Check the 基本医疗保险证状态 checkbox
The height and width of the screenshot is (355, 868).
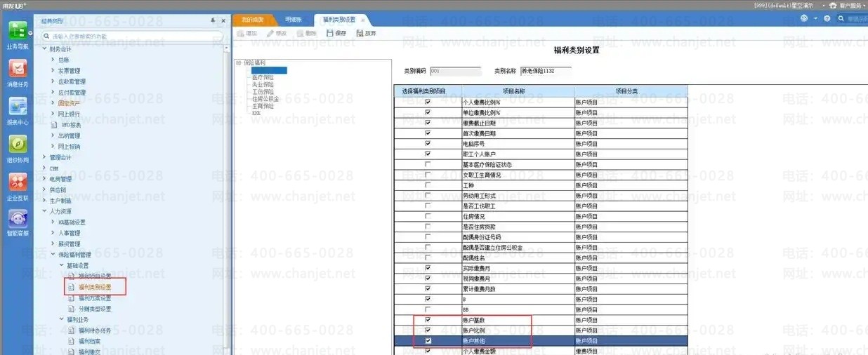(428, 164)
